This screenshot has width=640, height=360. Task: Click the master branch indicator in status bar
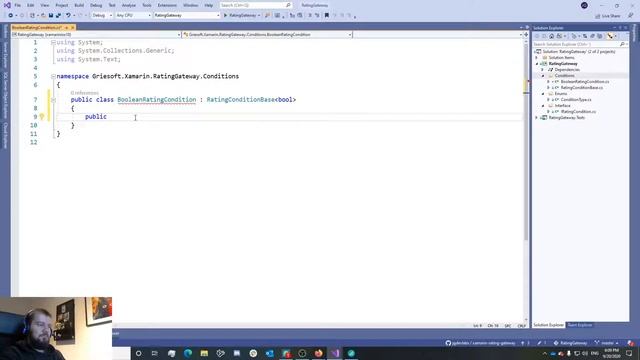[x=607, y=343]
